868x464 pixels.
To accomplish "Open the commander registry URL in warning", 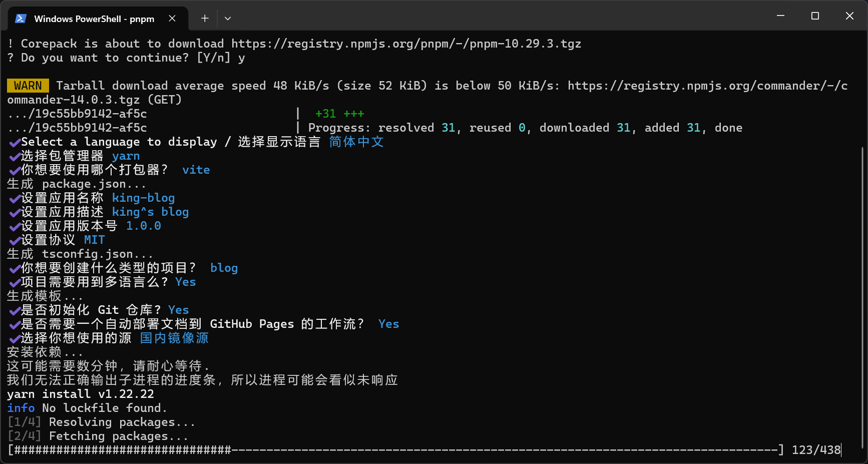I will coord(707,86).
